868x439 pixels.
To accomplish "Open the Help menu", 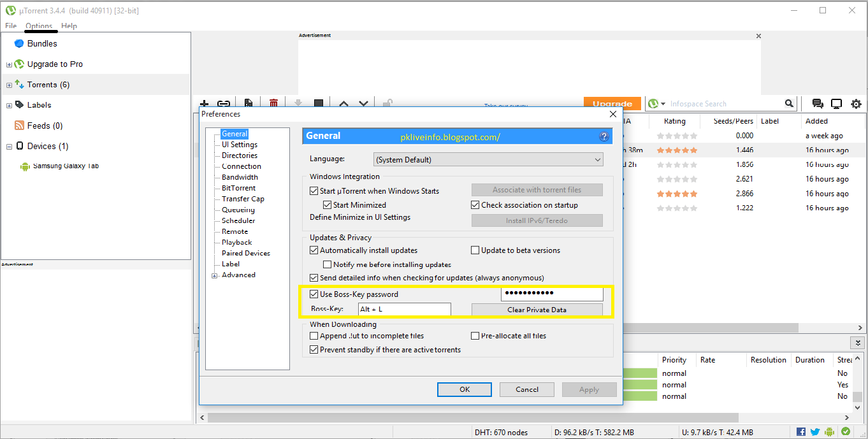I will click(x=69, y=26).
